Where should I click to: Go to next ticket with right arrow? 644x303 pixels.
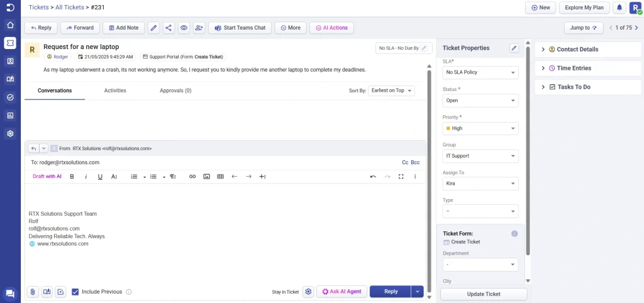coord(636,28)
